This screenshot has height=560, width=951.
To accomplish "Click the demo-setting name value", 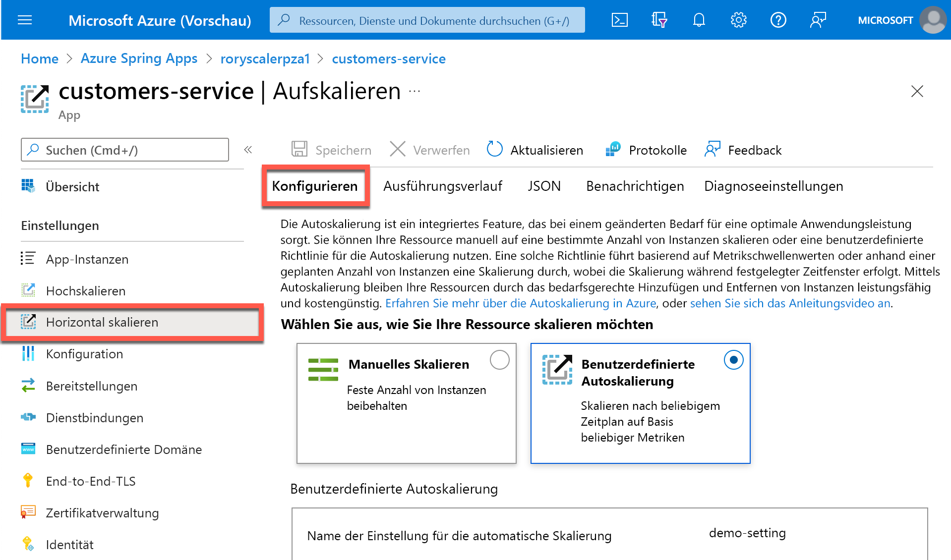I will click(x=747, y=533).
